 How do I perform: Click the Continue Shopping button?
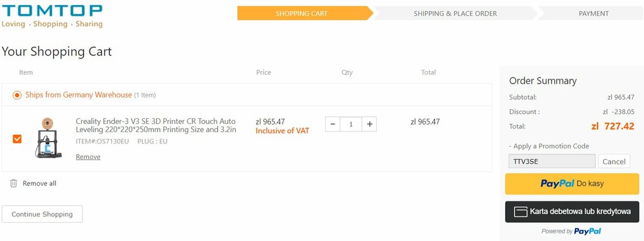tap(42, 215)
